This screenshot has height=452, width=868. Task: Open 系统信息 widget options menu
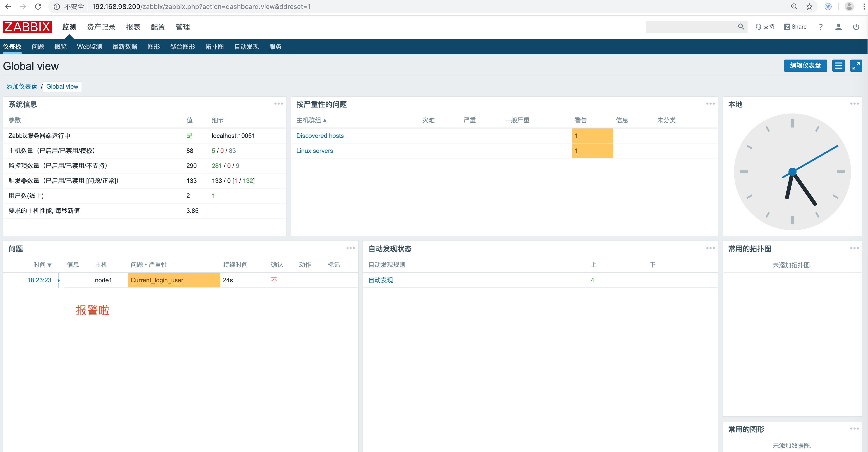coord(278,104)
